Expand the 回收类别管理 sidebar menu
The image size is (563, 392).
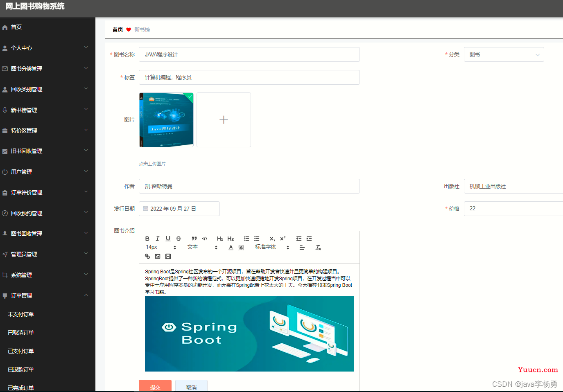click(47, 89)
